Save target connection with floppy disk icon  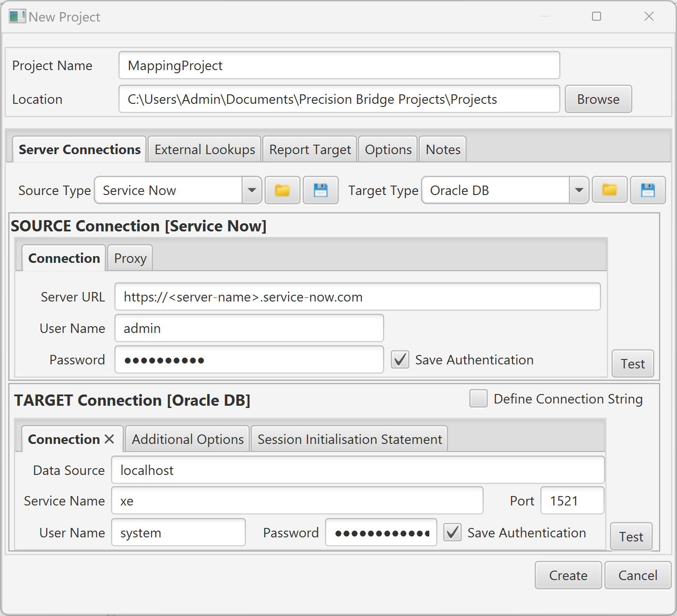[648, 191]
